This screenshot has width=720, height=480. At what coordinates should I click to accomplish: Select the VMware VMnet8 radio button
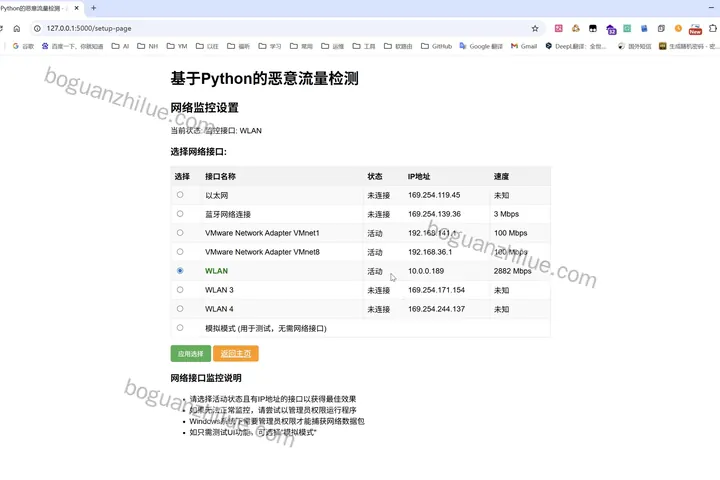click(x=180, y=252)
